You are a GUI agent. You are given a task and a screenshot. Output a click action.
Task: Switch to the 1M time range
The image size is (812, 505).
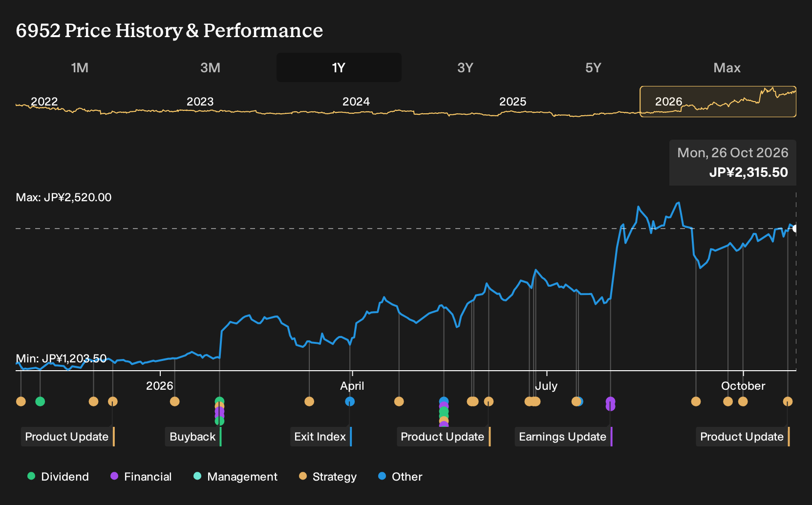click(x=80, y=67)
